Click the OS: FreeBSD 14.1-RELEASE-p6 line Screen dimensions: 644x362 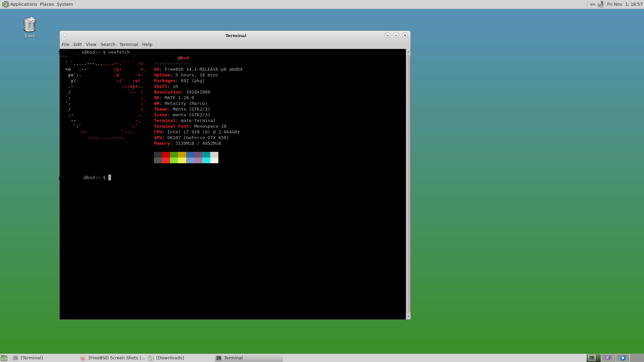[198, 69]
